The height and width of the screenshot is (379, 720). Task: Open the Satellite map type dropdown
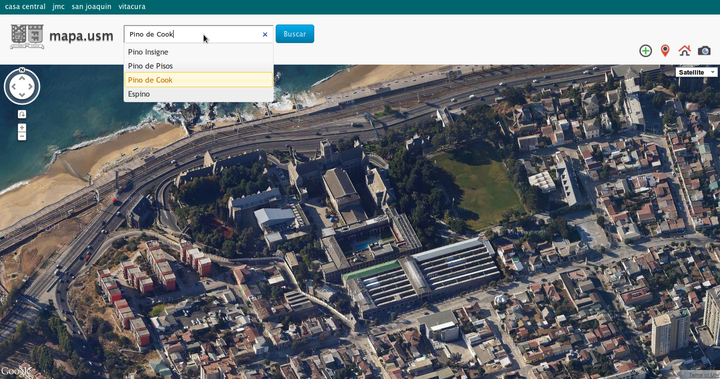tap(696, 72)
